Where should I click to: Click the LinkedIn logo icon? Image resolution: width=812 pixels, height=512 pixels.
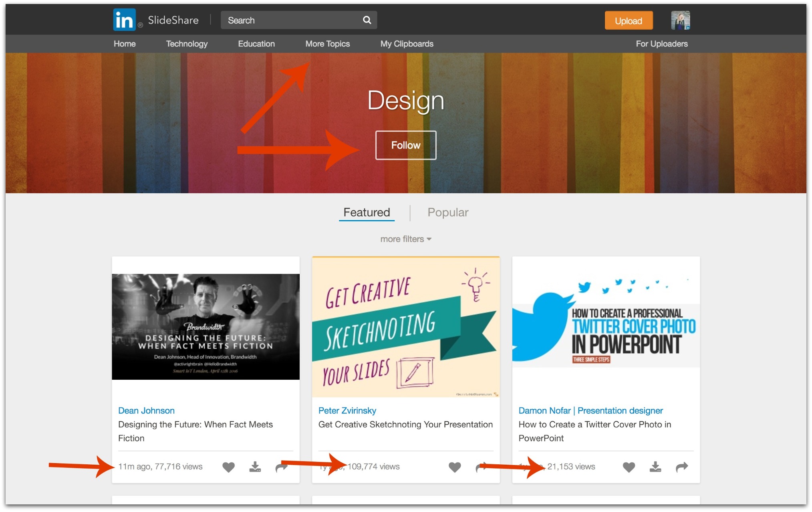[124, 20]
